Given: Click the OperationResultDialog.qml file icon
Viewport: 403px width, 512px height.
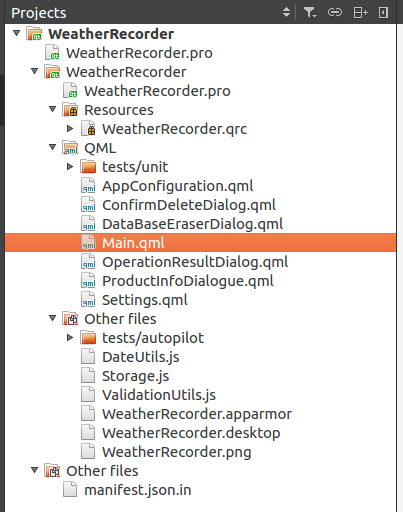Looking at the screenshot, I should pyautogui.click(x=88, y=262).
